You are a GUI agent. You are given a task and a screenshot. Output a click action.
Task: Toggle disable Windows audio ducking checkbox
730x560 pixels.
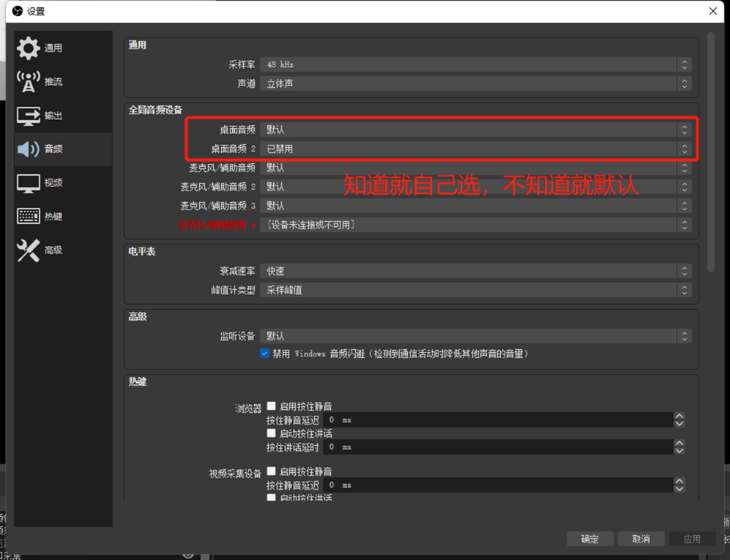coord(265,354)
